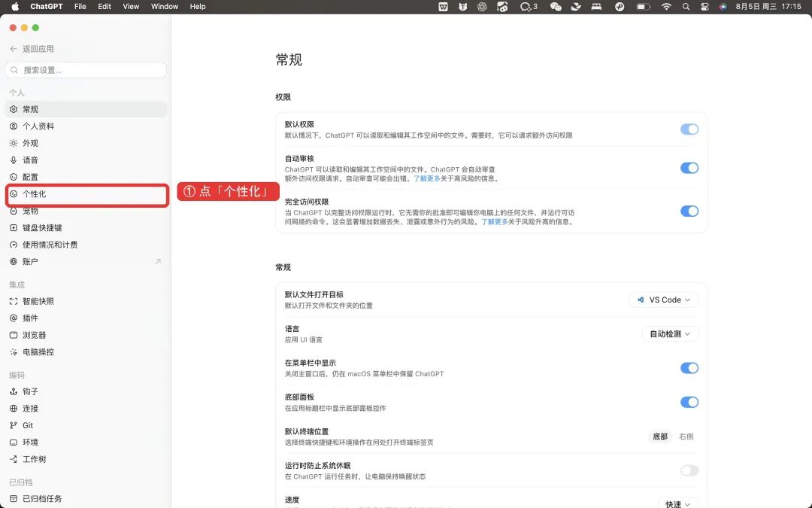The height and width of the screenshot is (508, 812).
Task: Click the back arrow next to 返回应用
Action: [14, 49]
